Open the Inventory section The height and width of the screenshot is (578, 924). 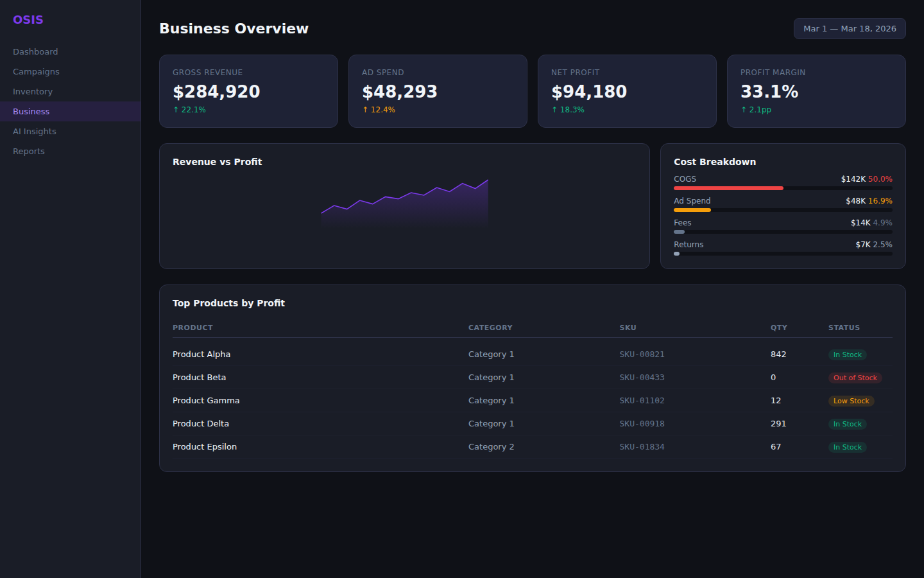click(33, 91)
